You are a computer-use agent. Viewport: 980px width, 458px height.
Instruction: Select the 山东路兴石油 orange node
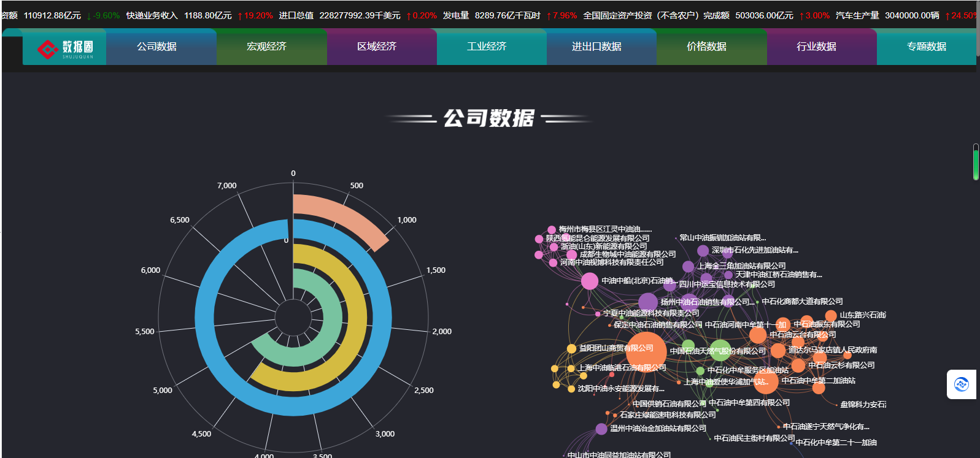pos(831,316)
